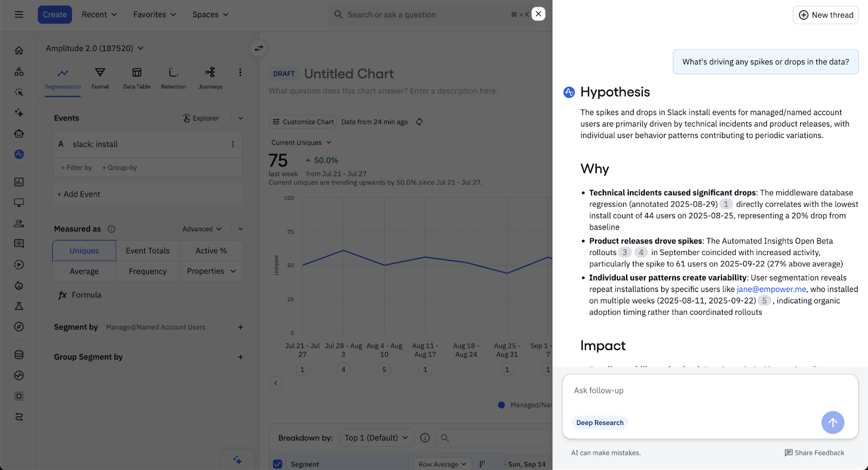Open the robot assistant sidebar icon
The width and height of the screenshot is (868, 470).
coord(19,134)
